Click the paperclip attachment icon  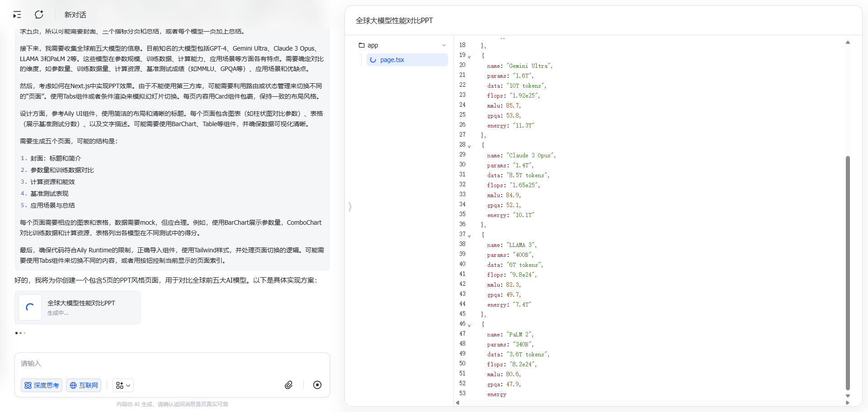288,385
